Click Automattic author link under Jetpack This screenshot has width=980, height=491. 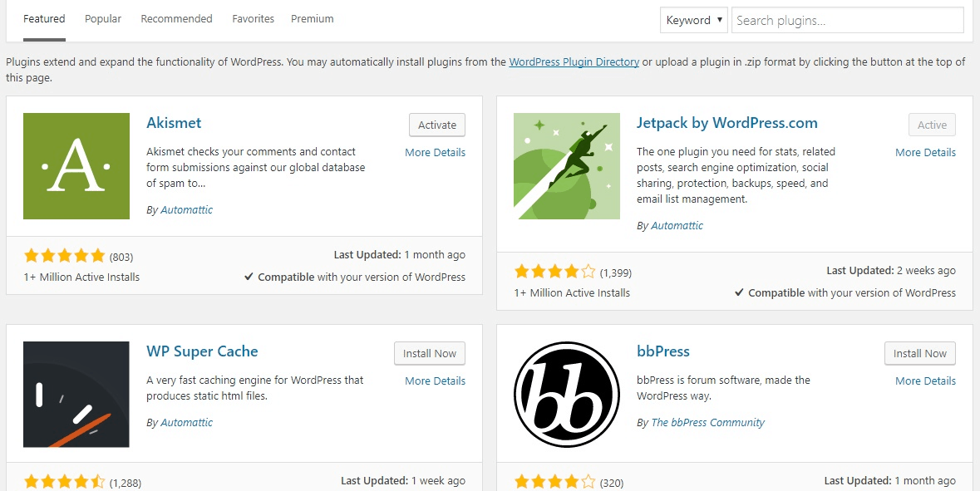click(677, 225)
